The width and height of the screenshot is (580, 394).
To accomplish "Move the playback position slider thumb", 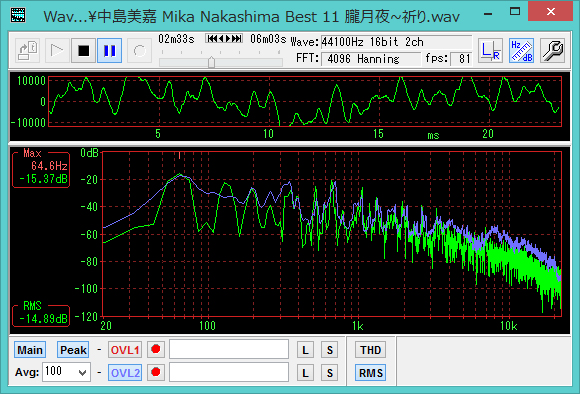I will click(x=212, y=62).
